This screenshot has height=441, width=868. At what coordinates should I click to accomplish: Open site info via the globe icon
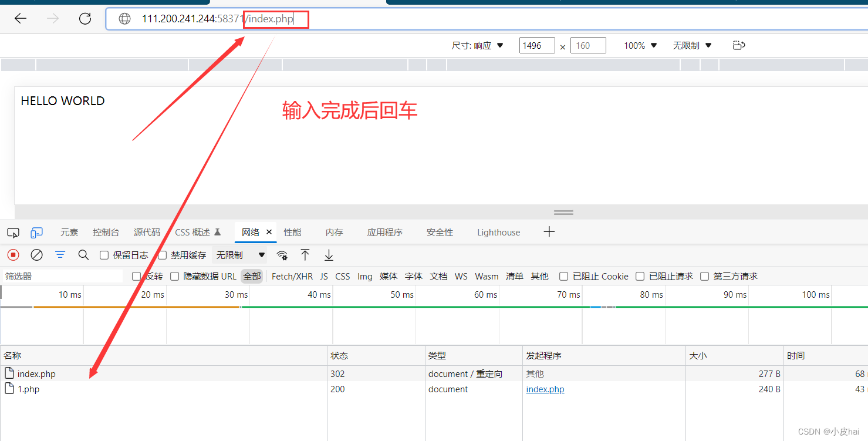tap(125, 19)
